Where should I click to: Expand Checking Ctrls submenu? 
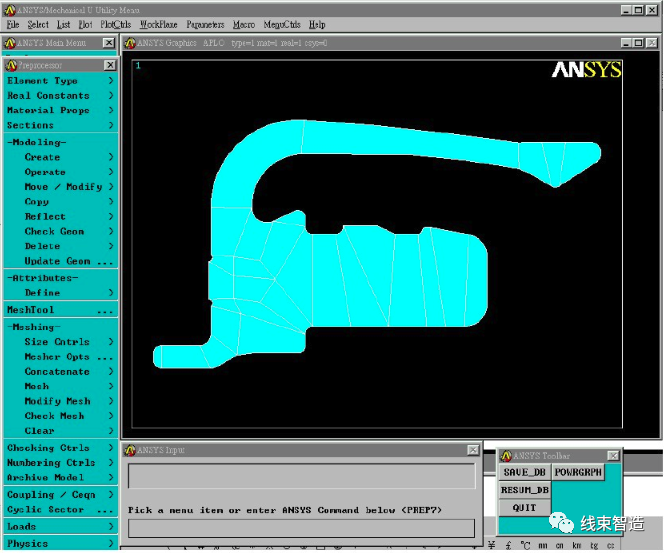(60, 448)
